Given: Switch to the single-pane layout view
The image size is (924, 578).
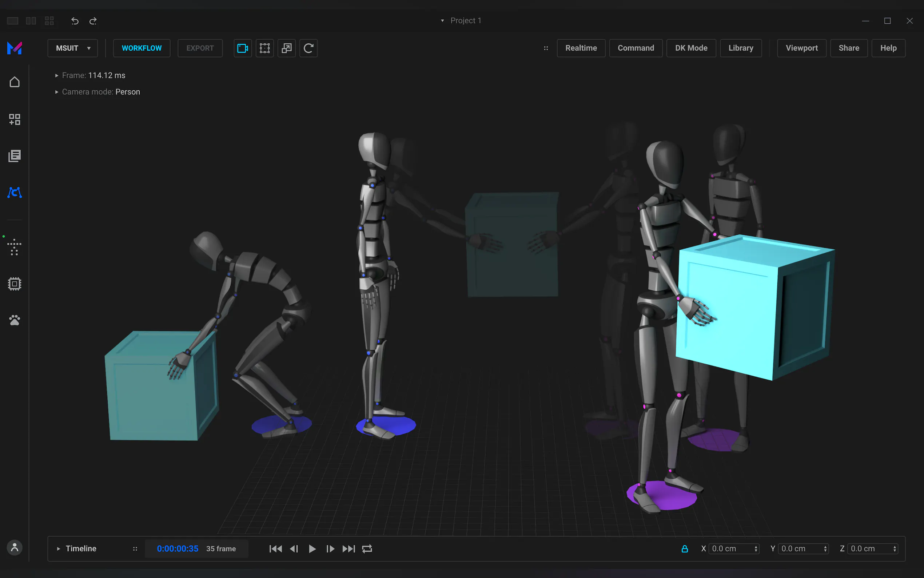Looking at the screenshot, I should coord(13,21).
